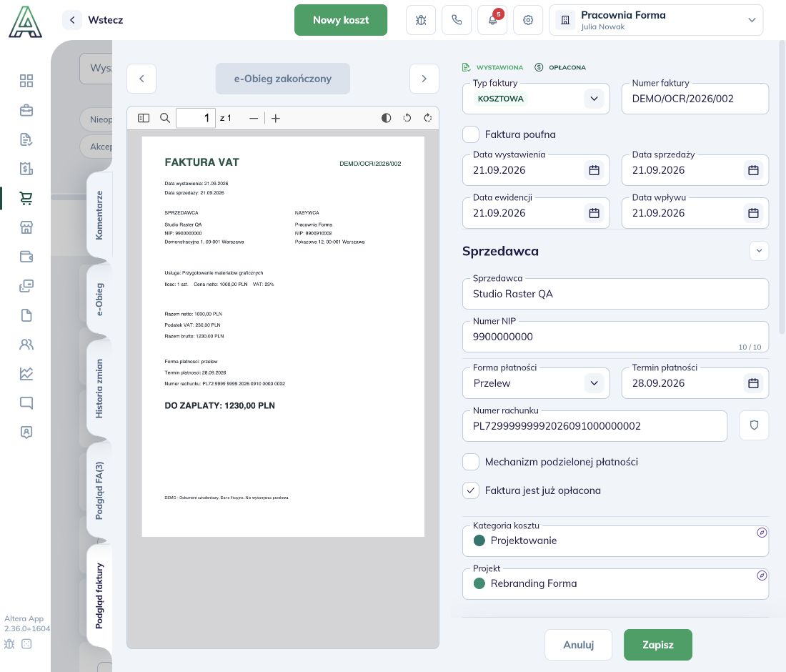
Task: Zoom out the PDF with minus icon
Action: [x=254, y=119]
